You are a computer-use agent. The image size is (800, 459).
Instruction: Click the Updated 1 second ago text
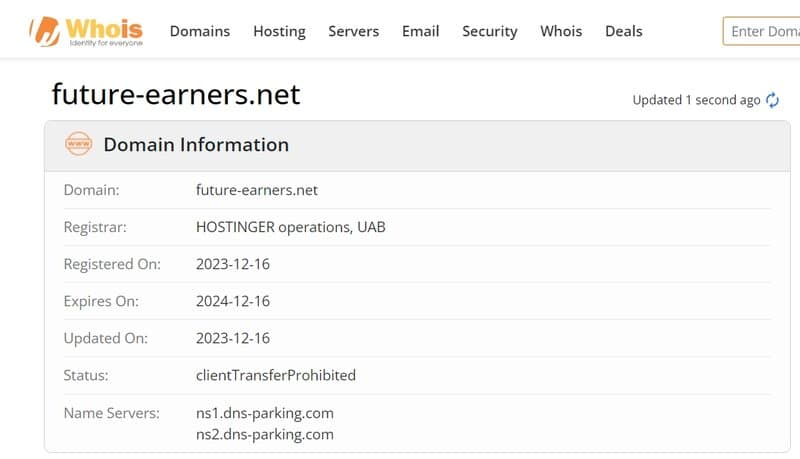pyautogui.click(x=696, y=100)
